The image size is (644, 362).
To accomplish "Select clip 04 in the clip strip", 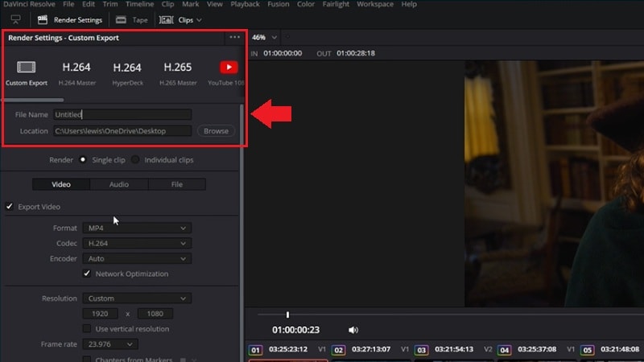I will [x=505, y=350].
